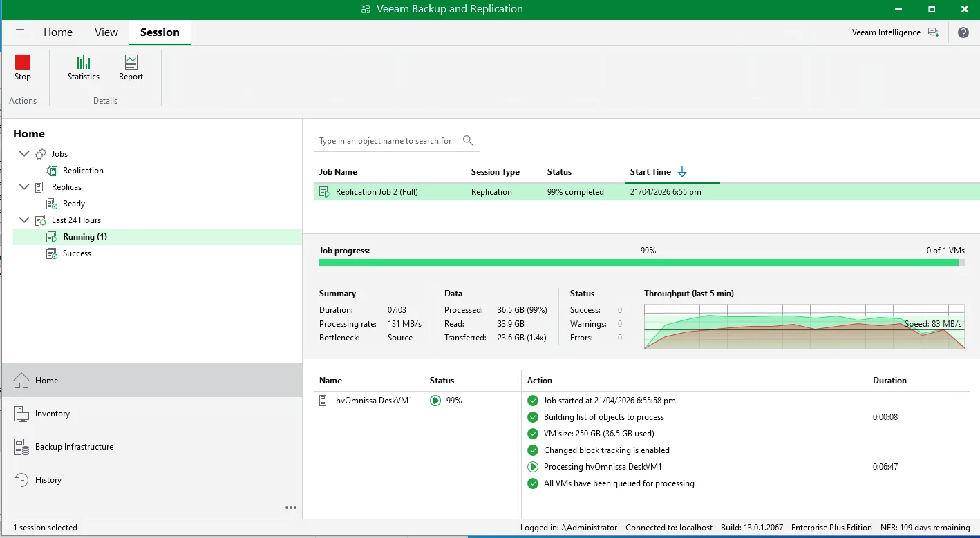Open the Inventory navigation pane

[53, 414]
